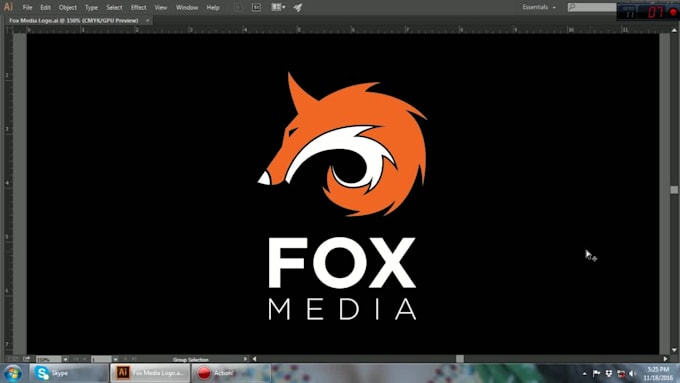Click the MEDIA text on artboard
The width and height of the screenshot is (680, 383).
[342, 309]
